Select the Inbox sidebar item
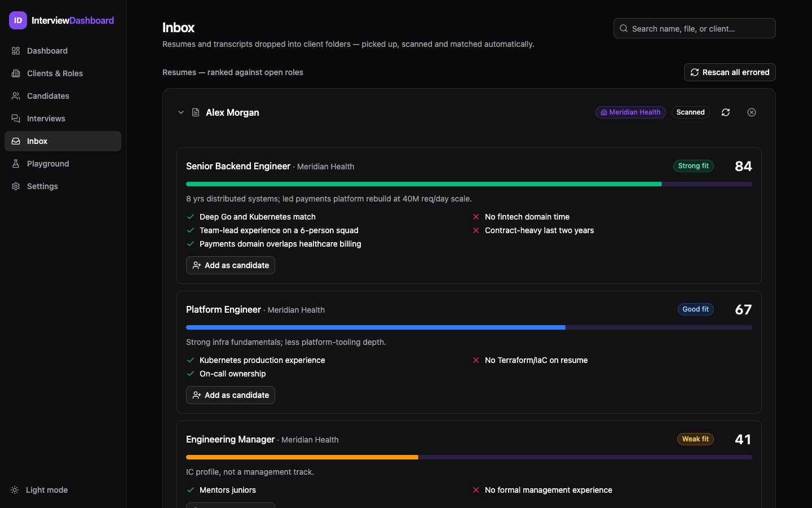 [x=63, y=141]
